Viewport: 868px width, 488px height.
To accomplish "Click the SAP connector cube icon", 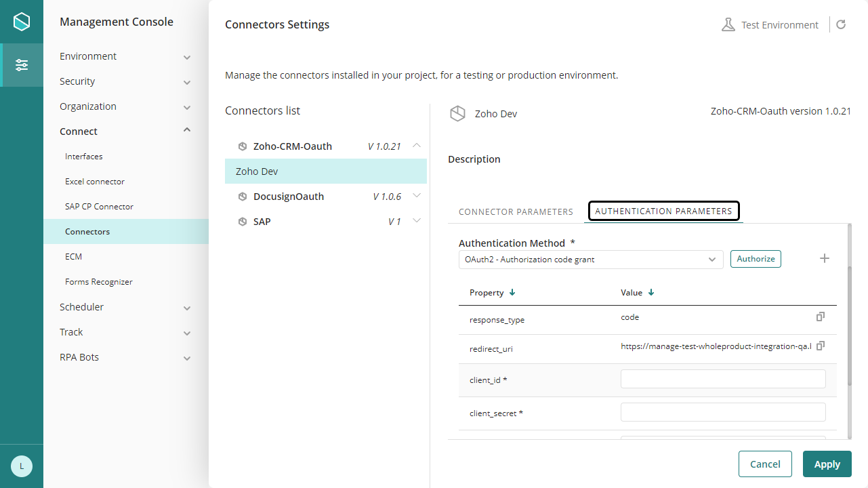I will [x=243, y=222].
